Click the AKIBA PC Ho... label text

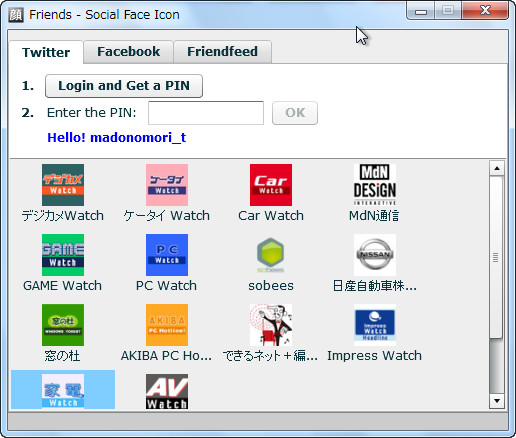pos(166,356)
